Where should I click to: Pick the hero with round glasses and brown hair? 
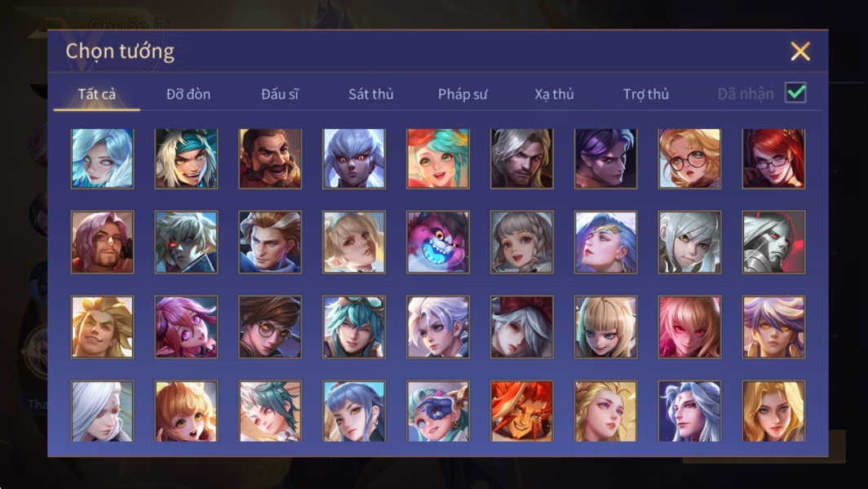pos(270,327)
